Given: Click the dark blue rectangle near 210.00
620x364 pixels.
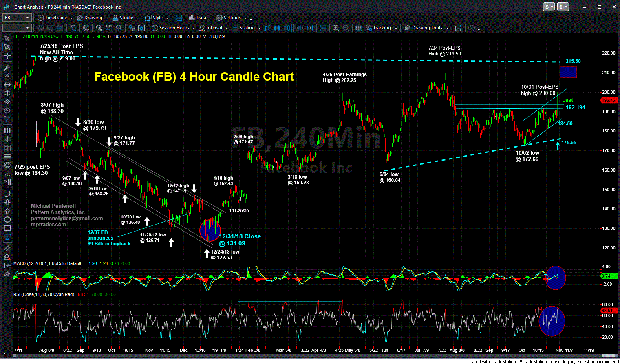Looking at the screenshot, I should pyautogui.click(x=568, y=73).
